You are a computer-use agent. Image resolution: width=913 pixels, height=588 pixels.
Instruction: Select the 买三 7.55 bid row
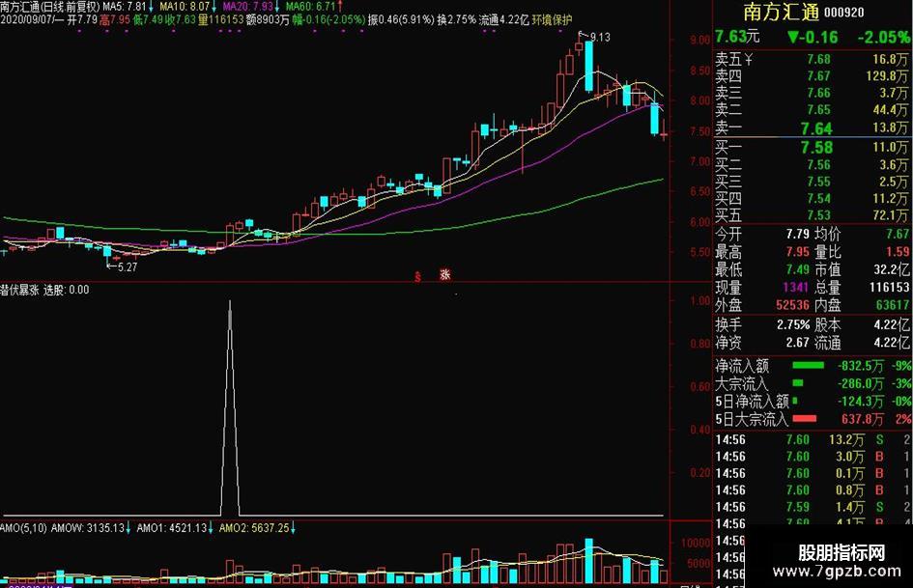(x=812, y=182)
